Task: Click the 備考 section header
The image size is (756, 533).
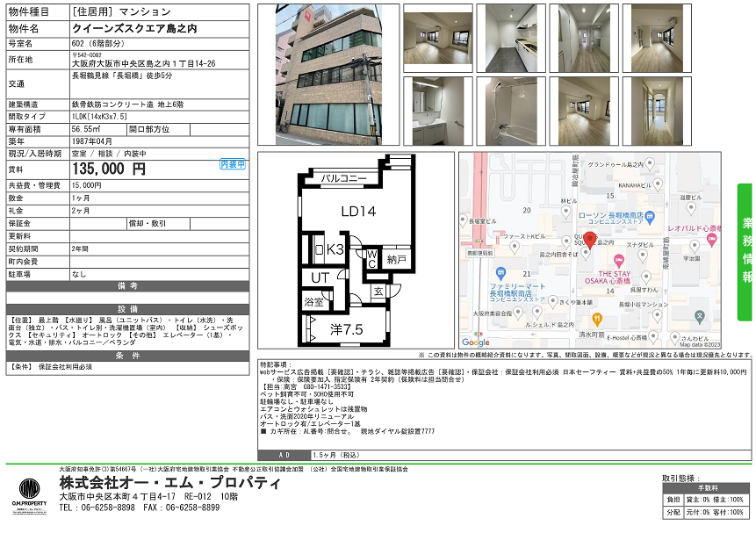Action: click(128, 286)
